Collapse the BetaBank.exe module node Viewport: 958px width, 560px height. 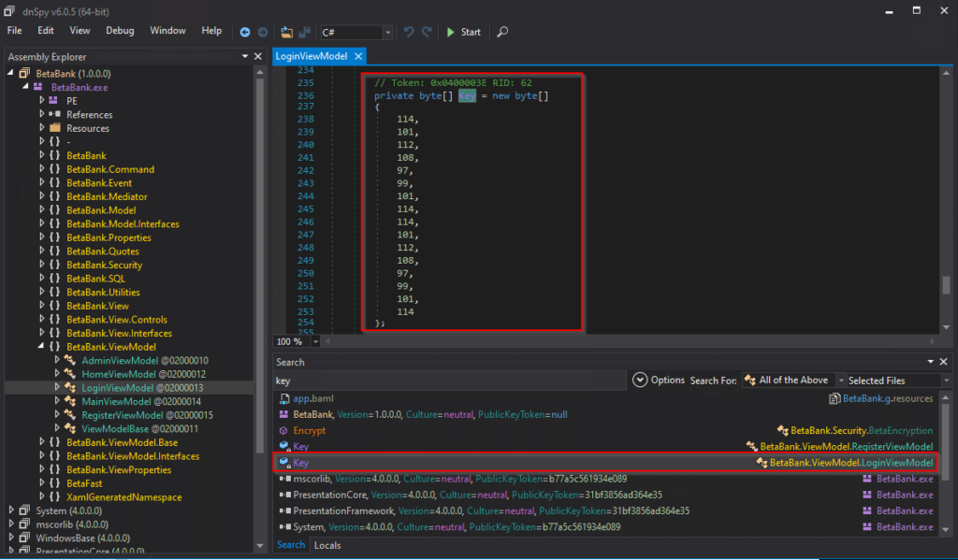[25, 87]
